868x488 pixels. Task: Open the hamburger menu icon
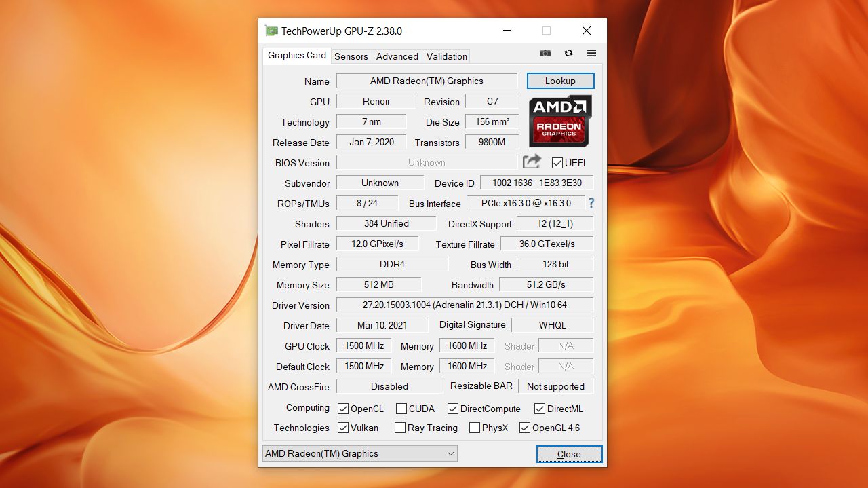[591, 53]
